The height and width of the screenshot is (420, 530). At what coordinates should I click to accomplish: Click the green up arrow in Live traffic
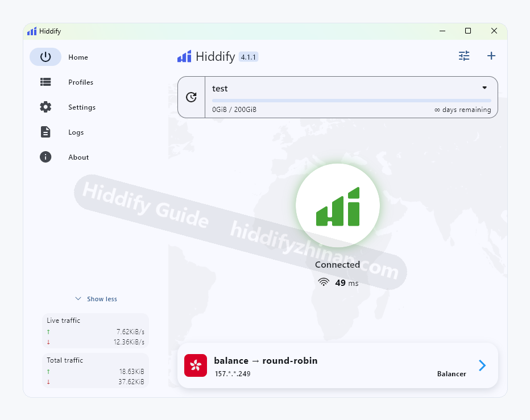pos(48,332)
